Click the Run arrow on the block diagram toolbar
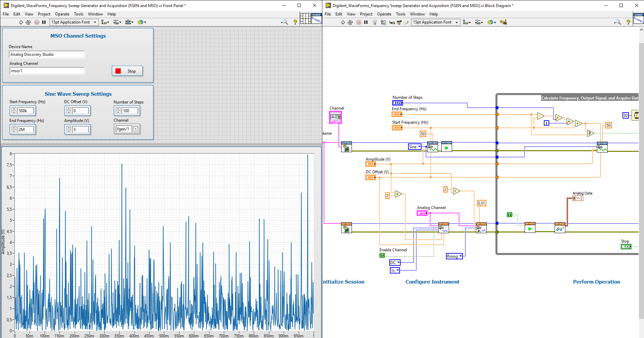The width and height of the screenshot is (644, 338). (x=343, y=22)
